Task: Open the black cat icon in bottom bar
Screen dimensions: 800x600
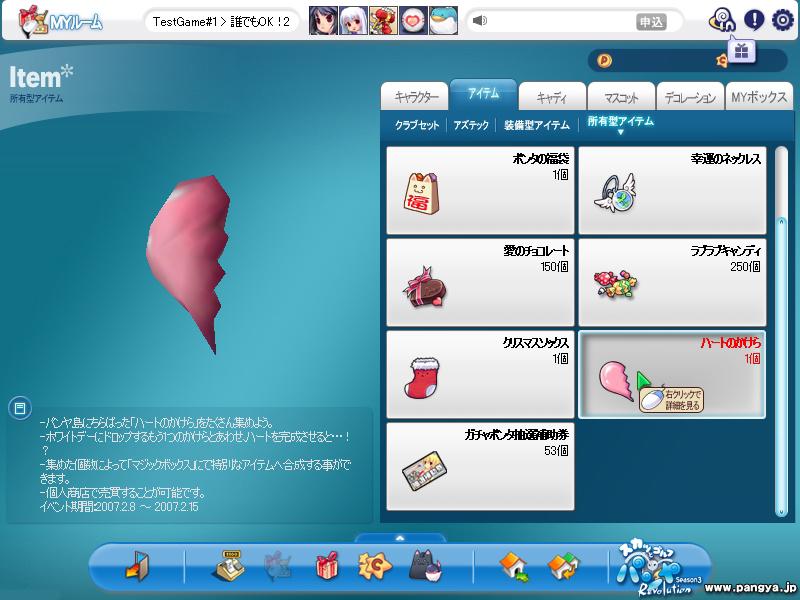Action: pos(426,565)
